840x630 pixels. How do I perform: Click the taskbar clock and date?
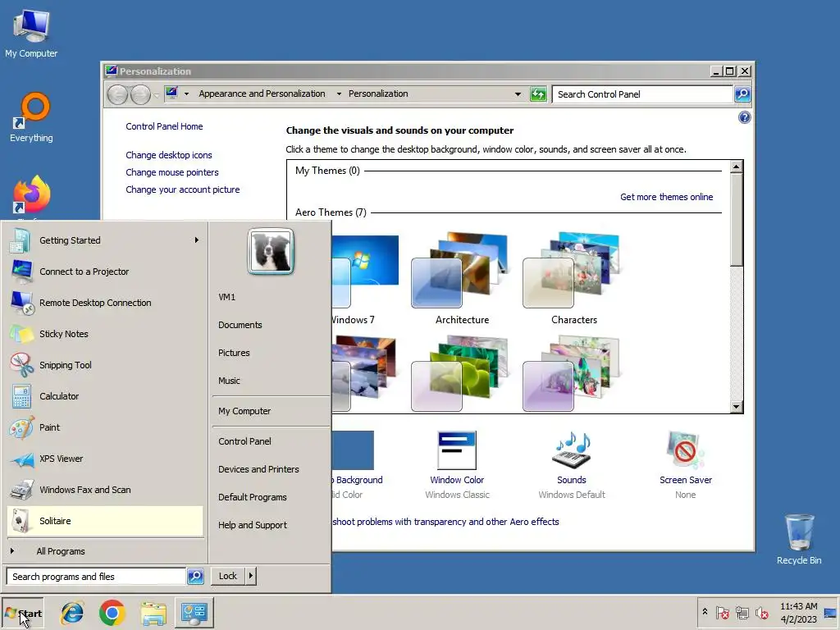(x=799, y=613)
